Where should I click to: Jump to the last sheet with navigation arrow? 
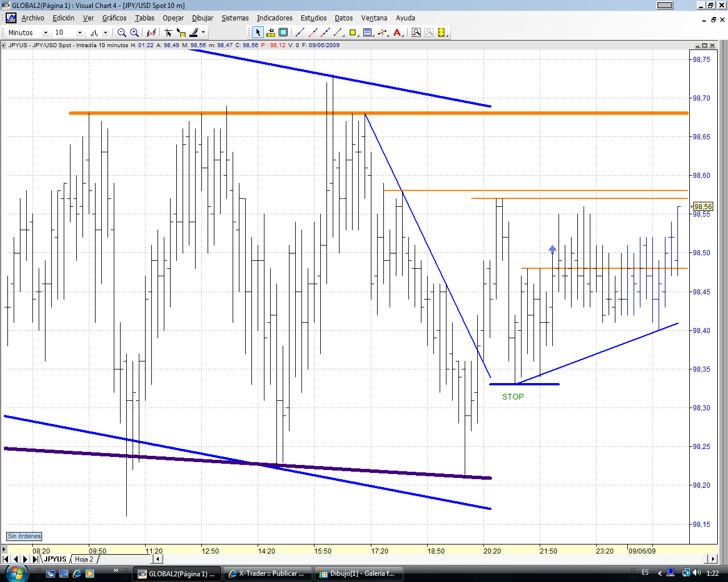click(35, 559)
